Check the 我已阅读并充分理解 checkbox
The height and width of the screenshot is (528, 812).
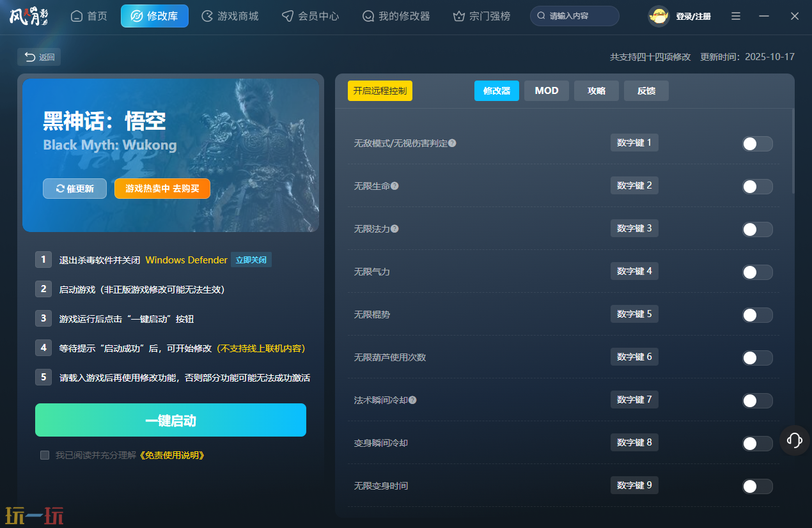pos(45,455)
